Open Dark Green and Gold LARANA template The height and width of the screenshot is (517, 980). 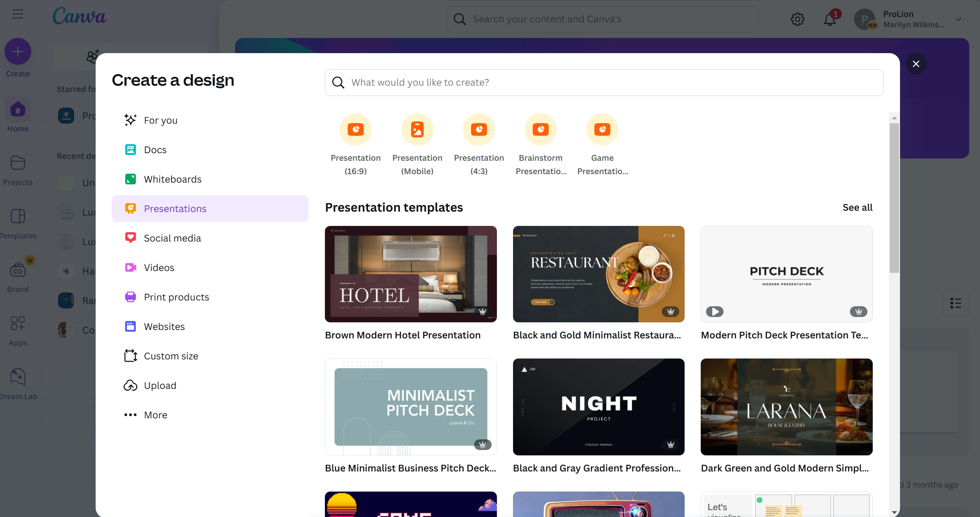coord(787,407)
